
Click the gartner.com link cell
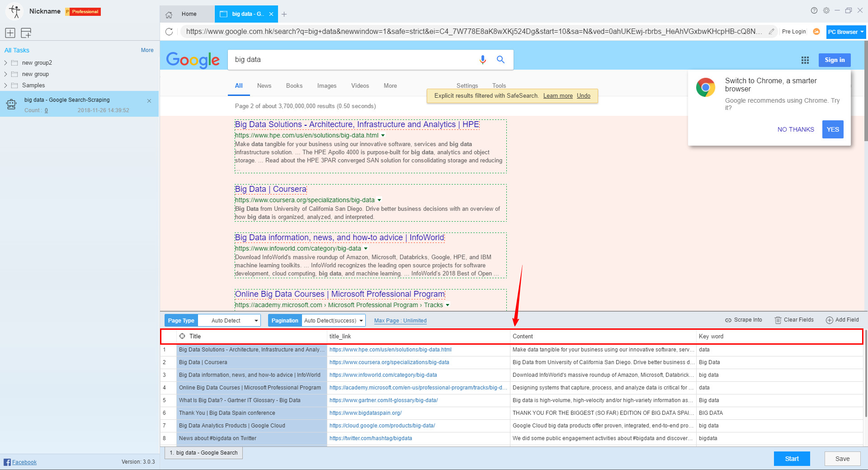point(418,400)
